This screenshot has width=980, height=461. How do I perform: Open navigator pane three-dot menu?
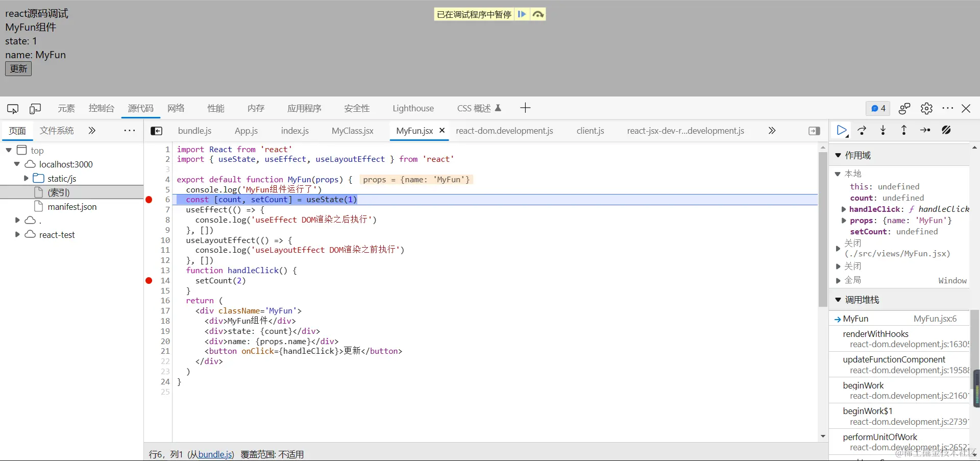pyautogui.click(x=130, y=130)
